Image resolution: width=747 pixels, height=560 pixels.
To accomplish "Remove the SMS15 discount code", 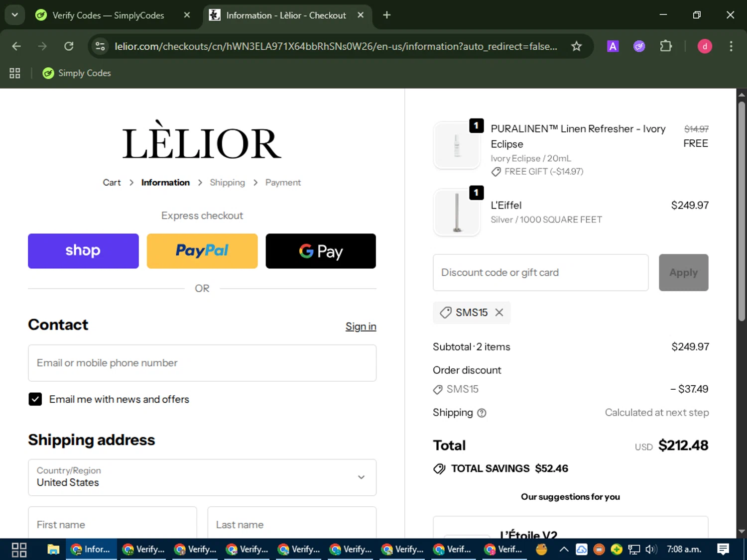I will coord(499,313).
